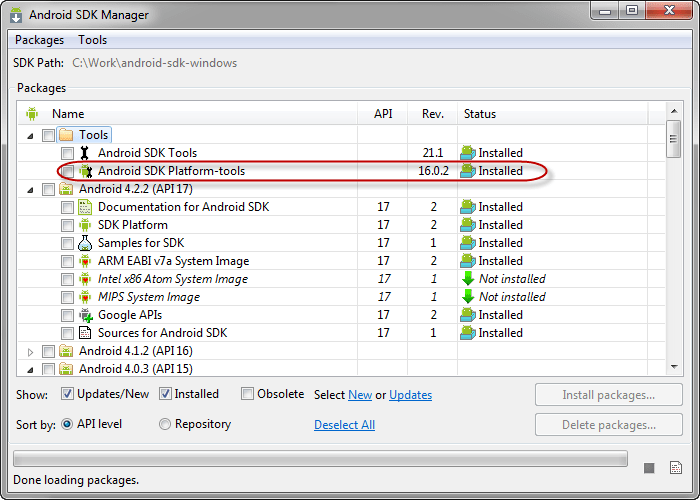
Task: Click the Status column header
Action: pos(553,113)
